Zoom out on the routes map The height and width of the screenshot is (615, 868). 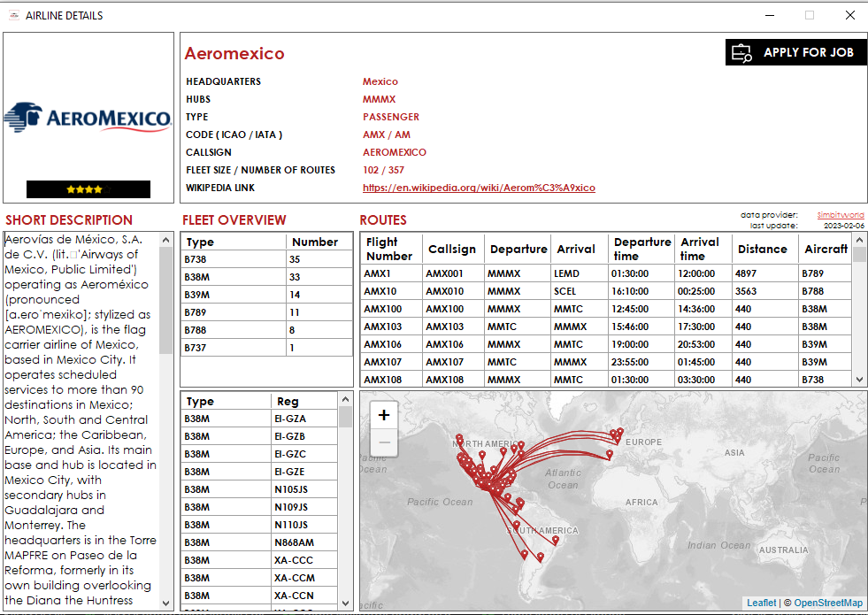click(384, 442)
